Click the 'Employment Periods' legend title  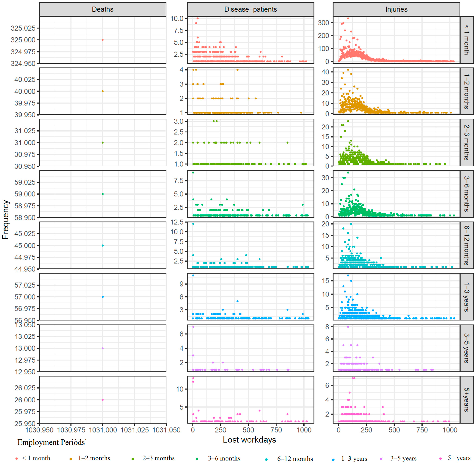point(51,442)
